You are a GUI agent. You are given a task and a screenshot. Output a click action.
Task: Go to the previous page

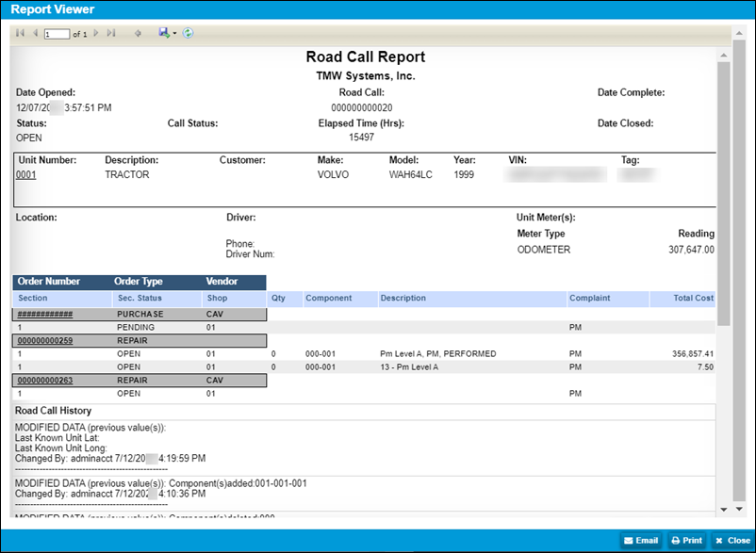pos(35,33)
